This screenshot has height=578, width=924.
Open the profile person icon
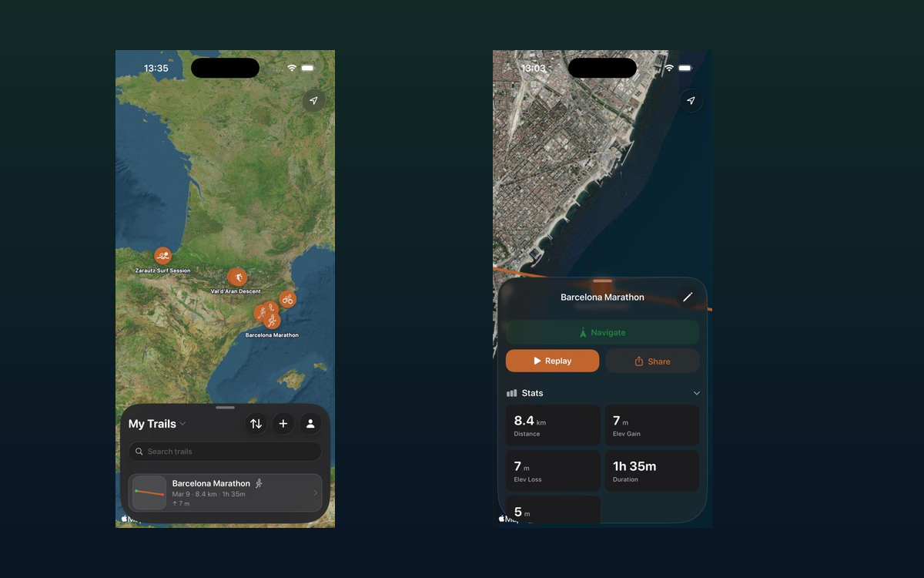pos(310,424)
